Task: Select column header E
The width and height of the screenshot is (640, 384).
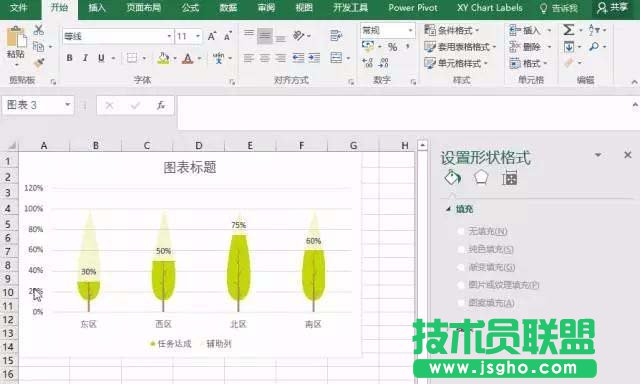Action: click(x=250, y=145)
